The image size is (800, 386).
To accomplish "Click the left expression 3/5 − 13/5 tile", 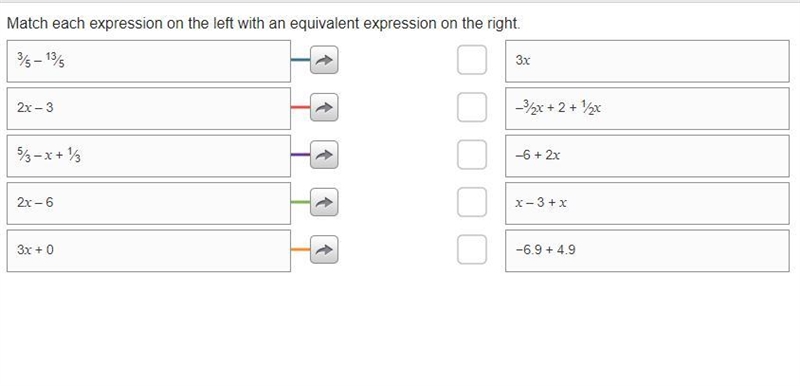I will 149,61.
